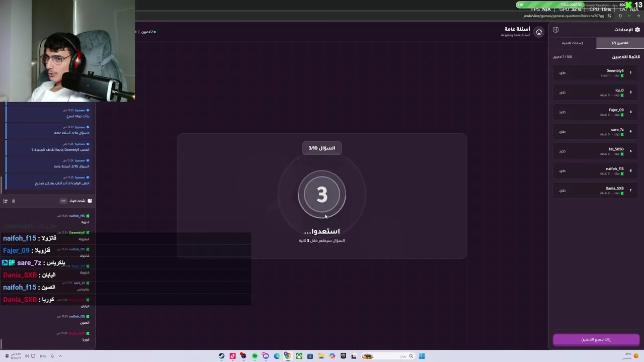644x362 pixels.
Task: Click the chat message الصين from naifoh_f15
Action: pyautogui.click(x=84, y=323)
